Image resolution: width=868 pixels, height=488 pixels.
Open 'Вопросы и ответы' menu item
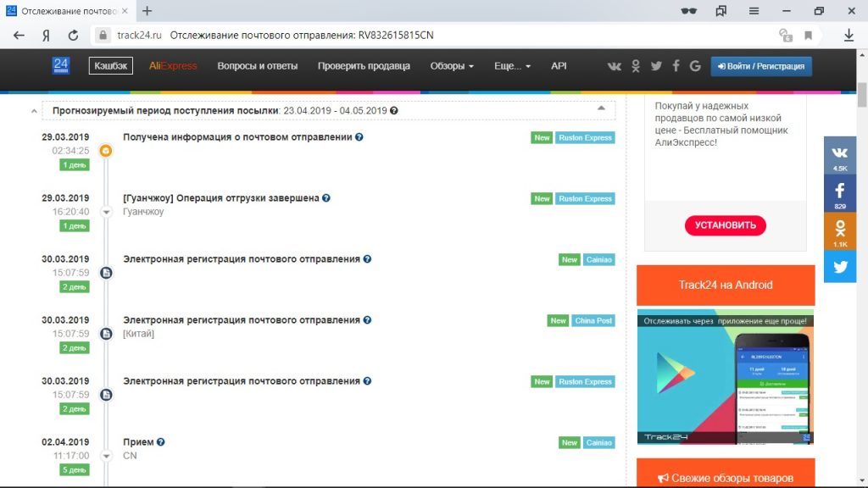point(258,66)
